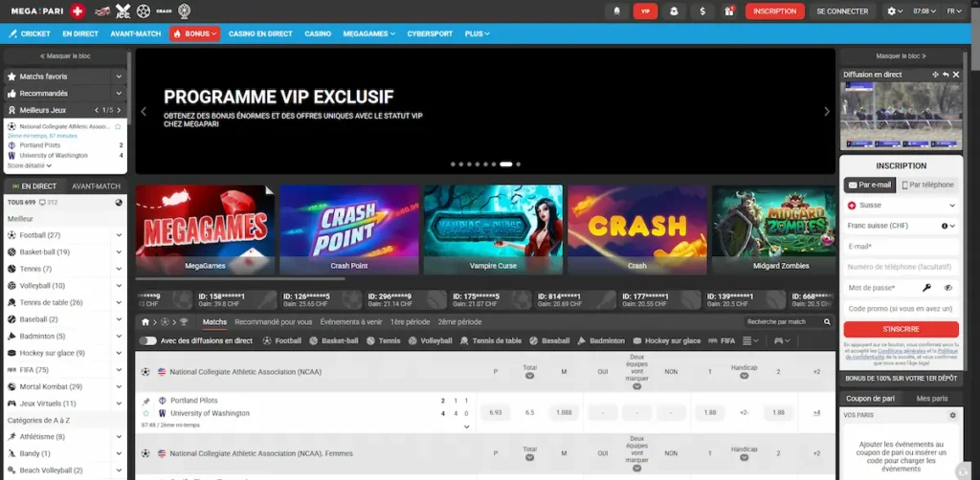Image resolution: width=980 pixels, height=480 pixels.
Task: Select Par e-mail registration option
Action: [869, 185]
